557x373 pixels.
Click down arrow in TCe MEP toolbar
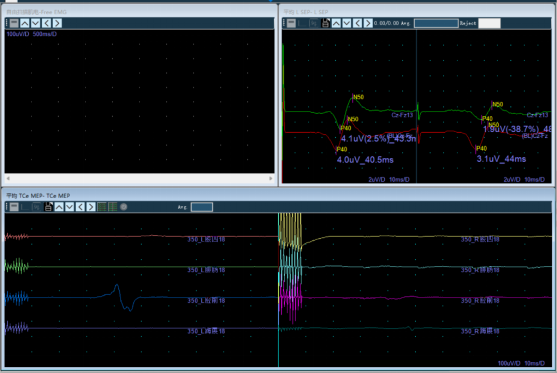(70, 207)
